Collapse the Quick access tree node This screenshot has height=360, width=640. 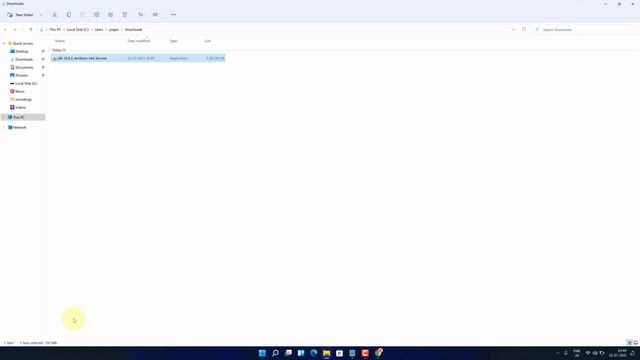(4, 43)
